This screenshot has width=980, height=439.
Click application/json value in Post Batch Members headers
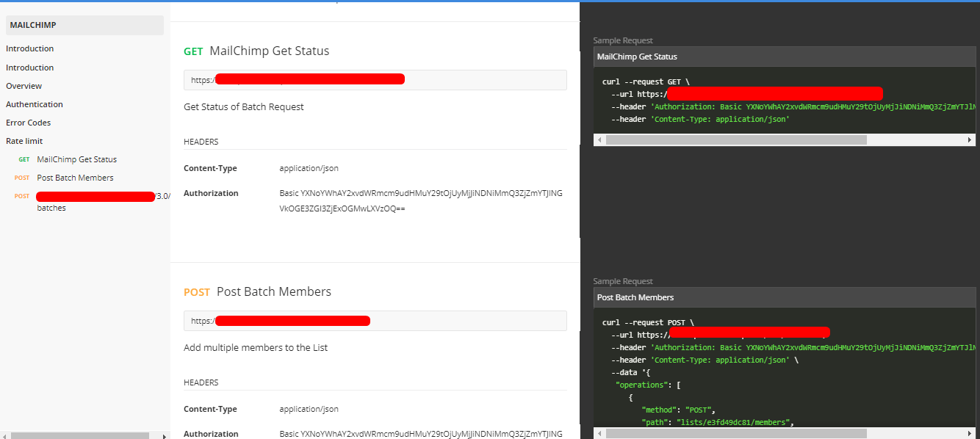(x=309, y=409)
